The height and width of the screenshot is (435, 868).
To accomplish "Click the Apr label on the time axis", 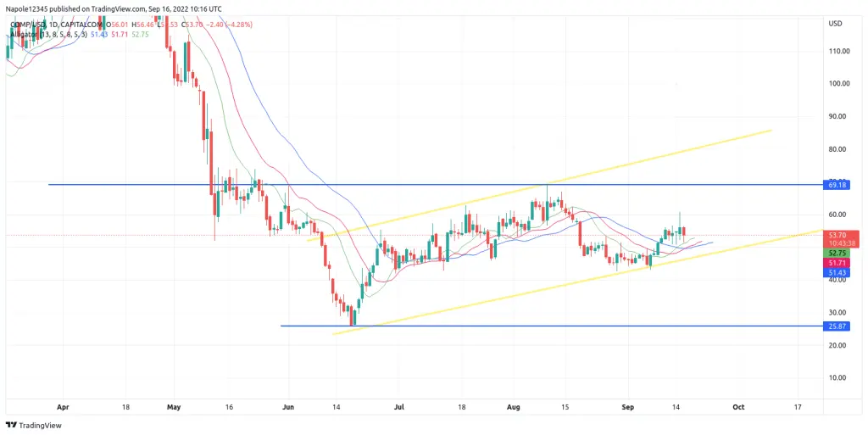I will tap(63, 406).
